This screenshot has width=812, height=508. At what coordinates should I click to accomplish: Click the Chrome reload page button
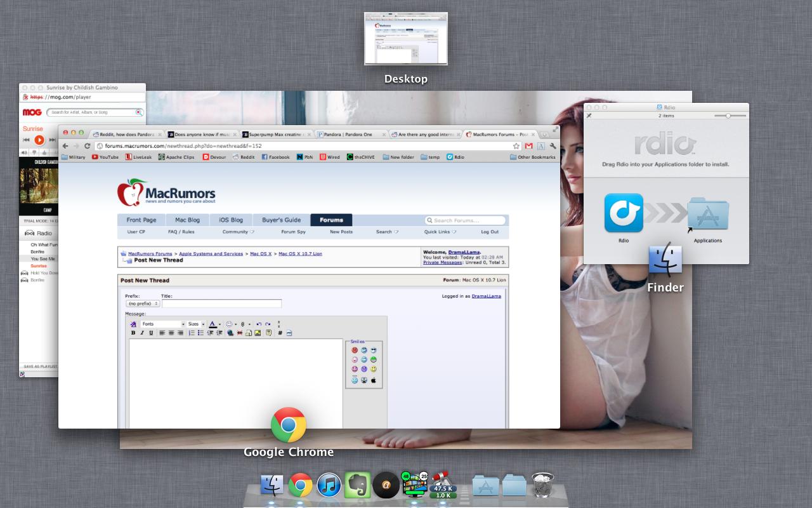pos(88,146)
